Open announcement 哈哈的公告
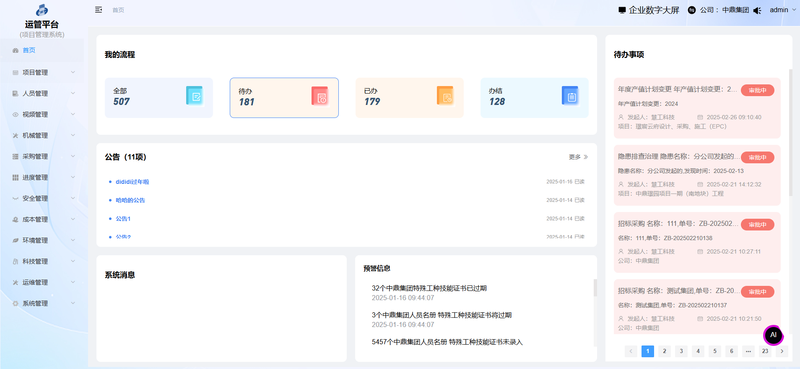Viewport: 800px width, 369px height. tap(130, 200)
